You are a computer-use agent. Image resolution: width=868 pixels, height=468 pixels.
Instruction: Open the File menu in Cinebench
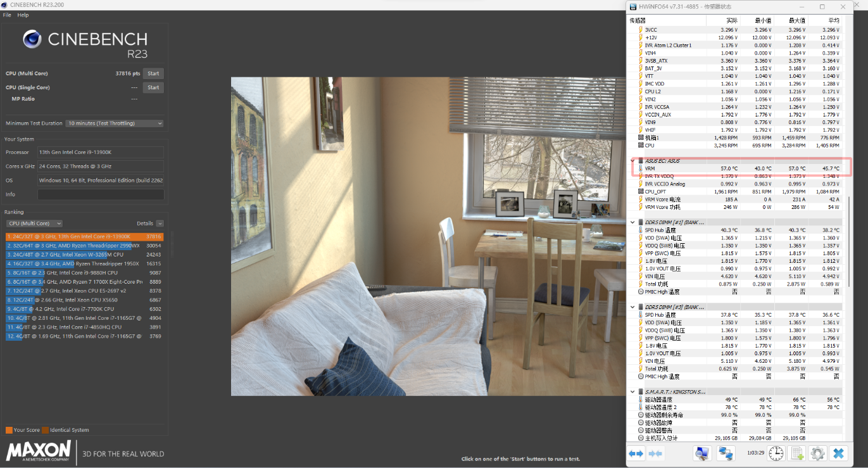7,15
